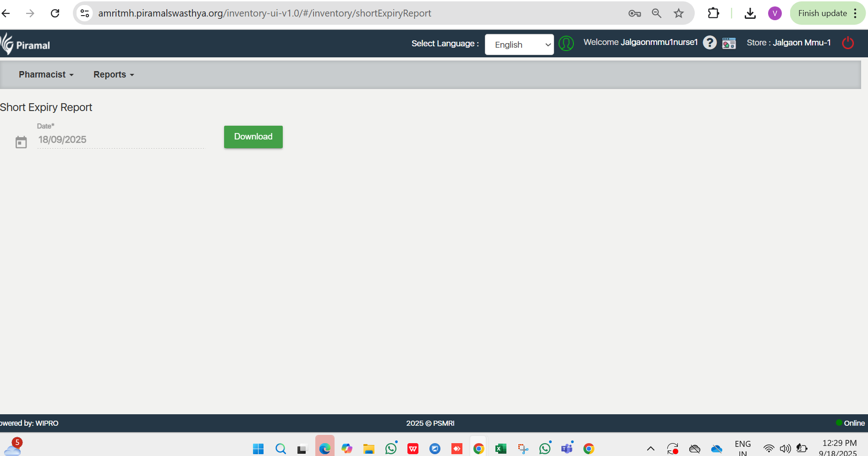Click the calendar icon beside Date field
Image resolution: width=868 pixels, height=456 pixels.
click(21, 142)
